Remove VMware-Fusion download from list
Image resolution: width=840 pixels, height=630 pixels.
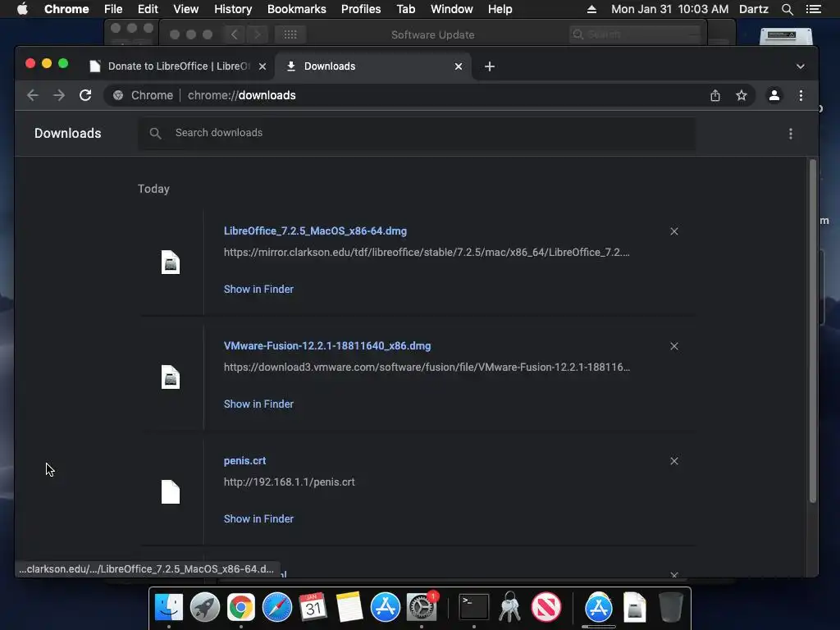pyautogui.click(x=674, y=346)
